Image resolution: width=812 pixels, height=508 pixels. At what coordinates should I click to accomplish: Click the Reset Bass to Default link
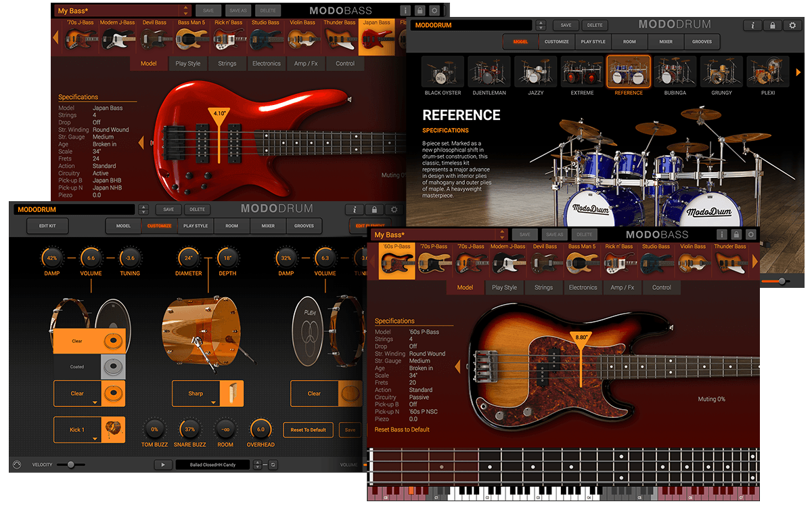coord(402,429)
